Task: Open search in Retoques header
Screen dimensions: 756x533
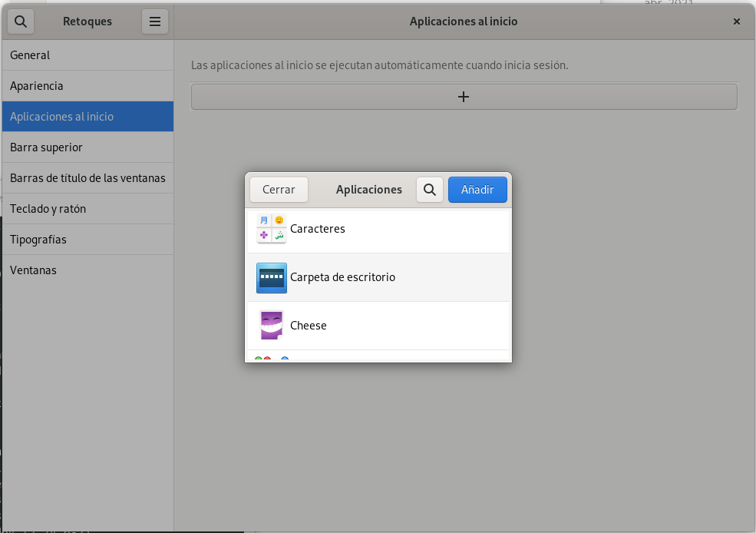Action: pos(21,22)
